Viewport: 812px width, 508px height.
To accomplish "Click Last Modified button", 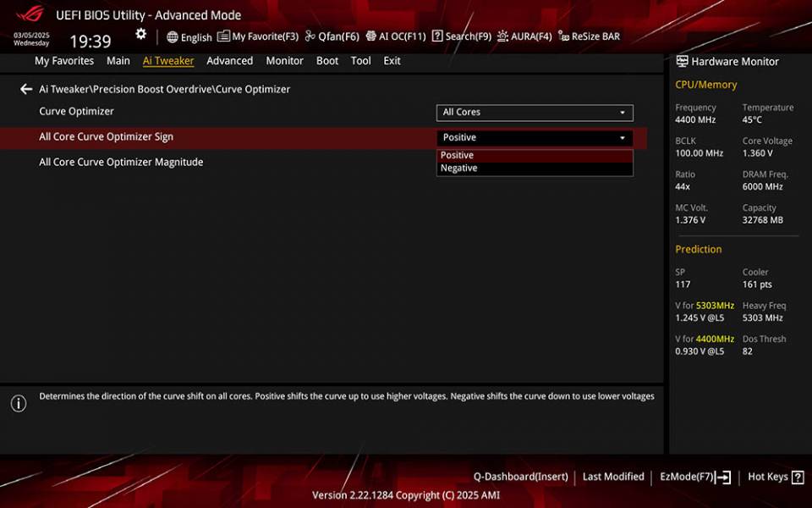I will tap(613, 477).
